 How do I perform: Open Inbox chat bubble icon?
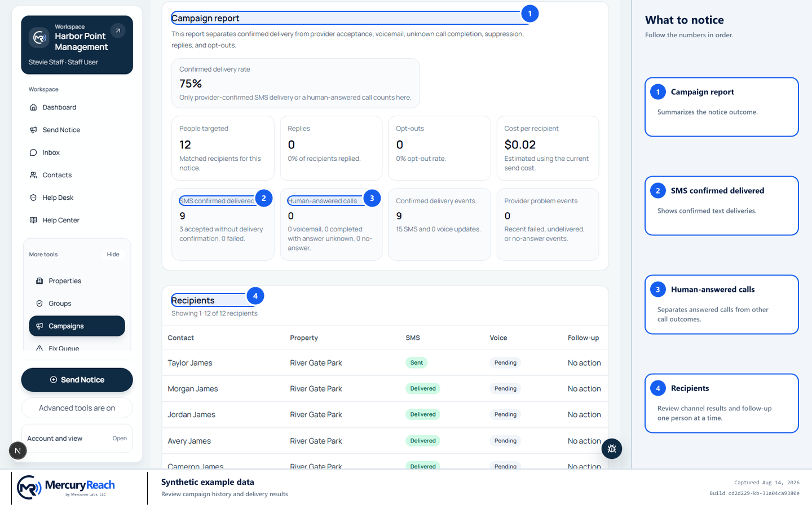click(x=33, y=152)
